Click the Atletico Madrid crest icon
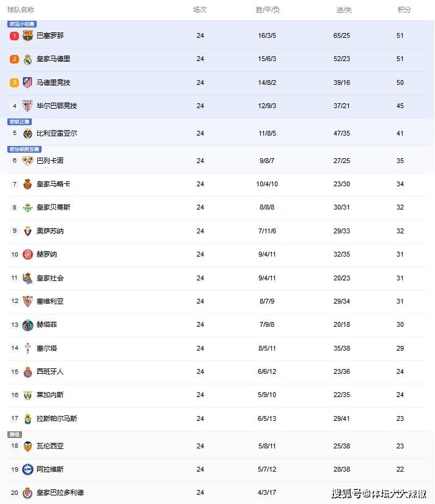 click(27, 82)
